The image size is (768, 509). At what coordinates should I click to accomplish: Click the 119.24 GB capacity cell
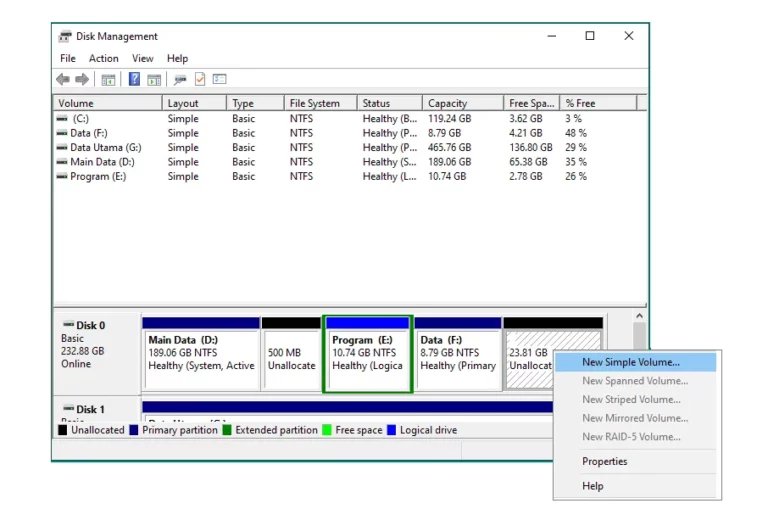click(450, 119)
